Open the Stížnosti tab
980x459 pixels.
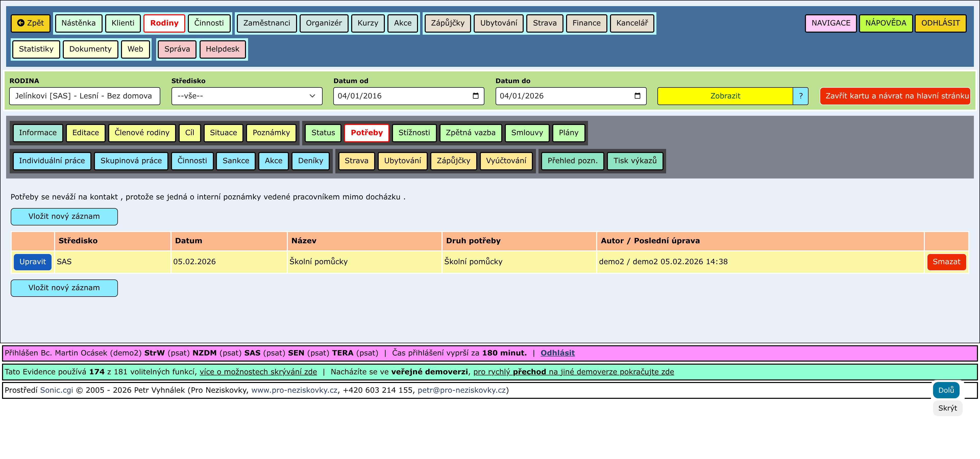click(x=414, y=133)
